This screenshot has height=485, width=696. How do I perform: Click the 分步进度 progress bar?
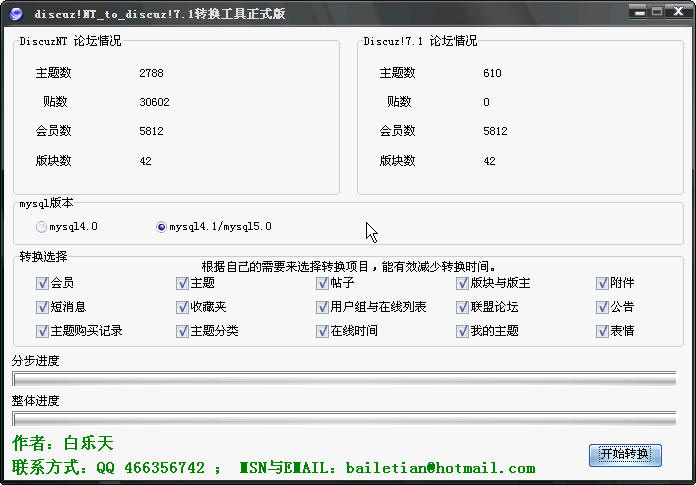pos(344,379)
